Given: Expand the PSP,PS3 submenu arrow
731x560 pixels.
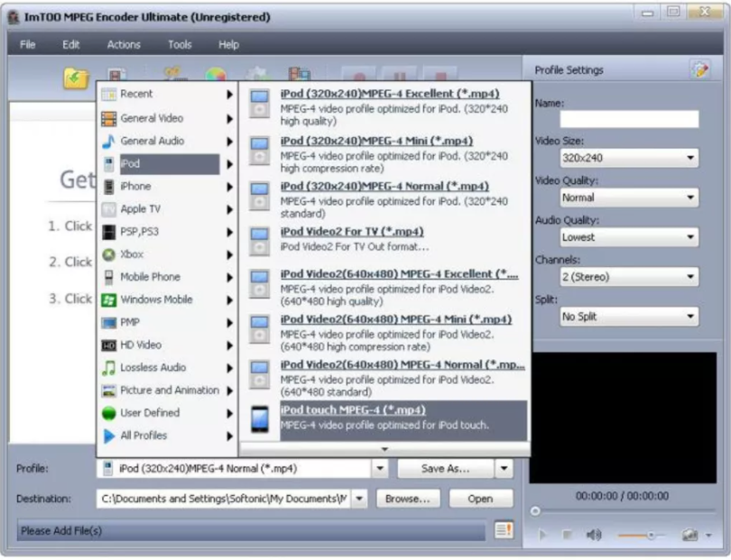Looking at the screenshot, I should coord(229,232).
